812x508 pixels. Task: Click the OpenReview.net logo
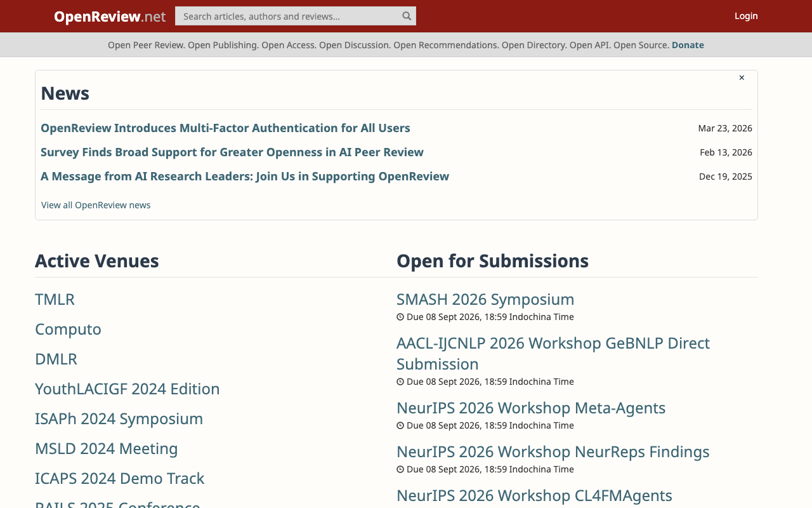110,17
